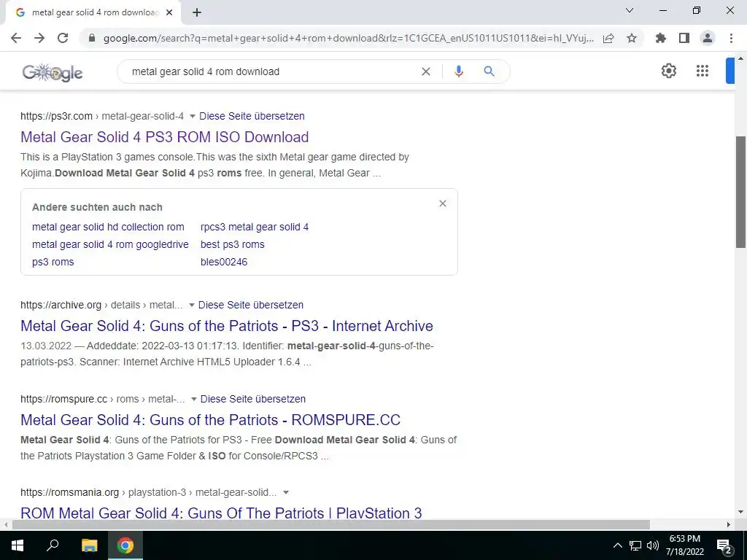Open the ps3r.com result options arrow

click(192, 116)
